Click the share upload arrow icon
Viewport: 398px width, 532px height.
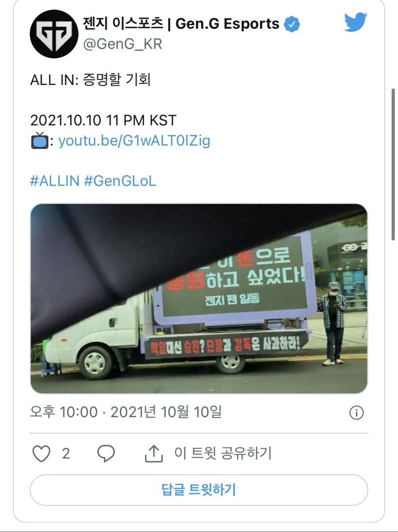(154, 453)
